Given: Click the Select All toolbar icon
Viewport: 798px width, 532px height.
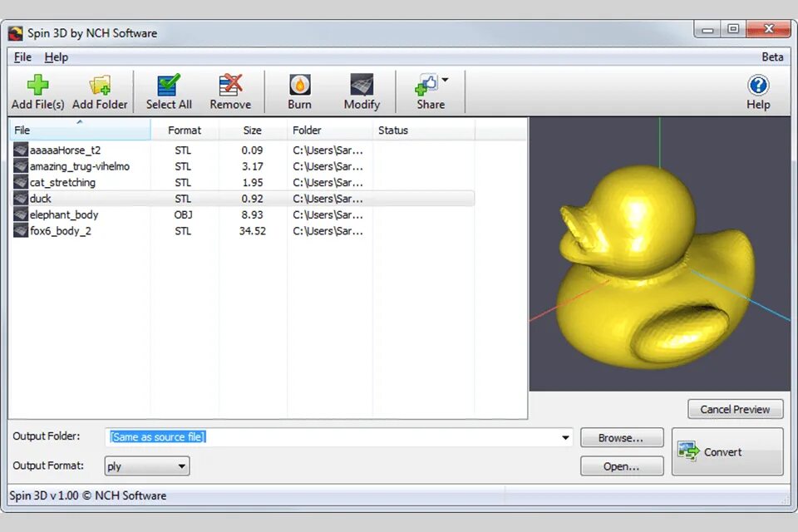Looking at the screenshot, I should [x=169, y=85].
